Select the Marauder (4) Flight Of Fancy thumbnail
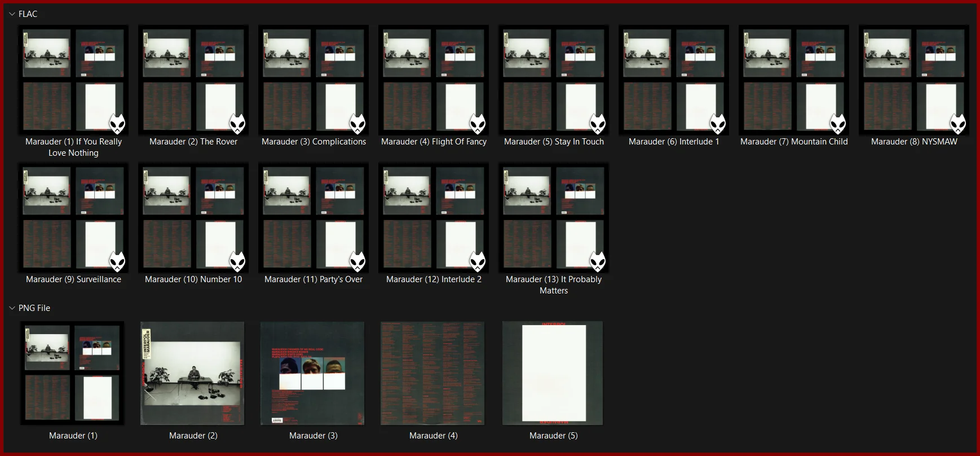This screenshot has height=456, width=980. pos(434,80)
